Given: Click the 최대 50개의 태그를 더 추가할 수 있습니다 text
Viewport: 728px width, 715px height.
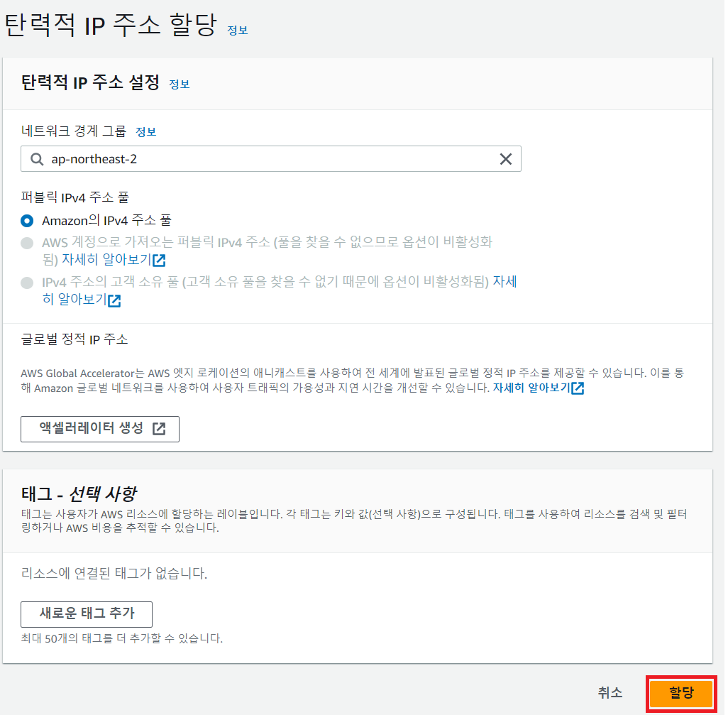Looking at the screenshot, I should click(121, 638).
